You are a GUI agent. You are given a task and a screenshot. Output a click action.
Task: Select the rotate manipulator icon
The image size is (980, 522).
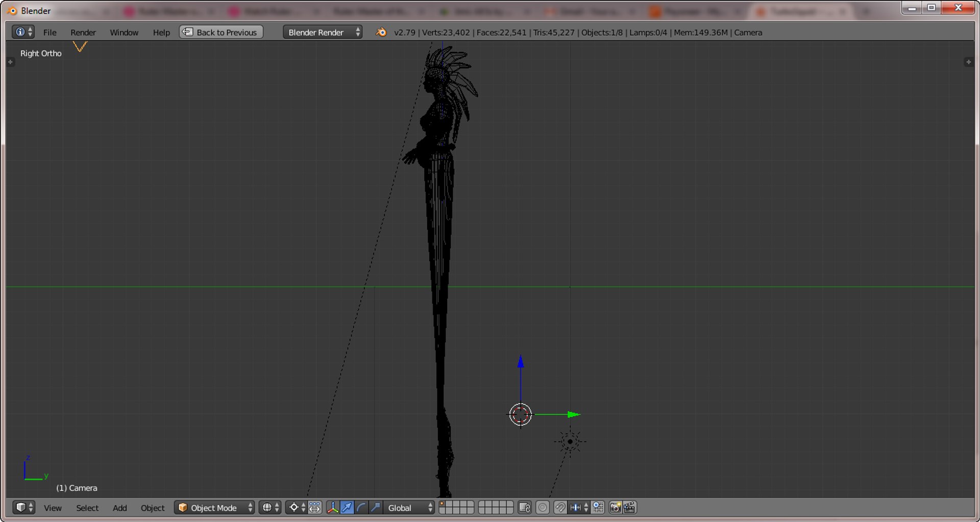pos(361,507)
